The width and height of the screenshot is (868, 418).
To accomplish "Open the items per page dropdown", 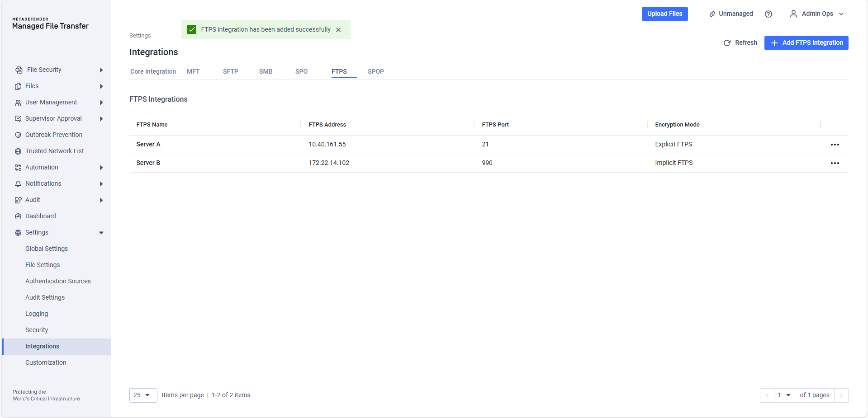I will [143, 395].
